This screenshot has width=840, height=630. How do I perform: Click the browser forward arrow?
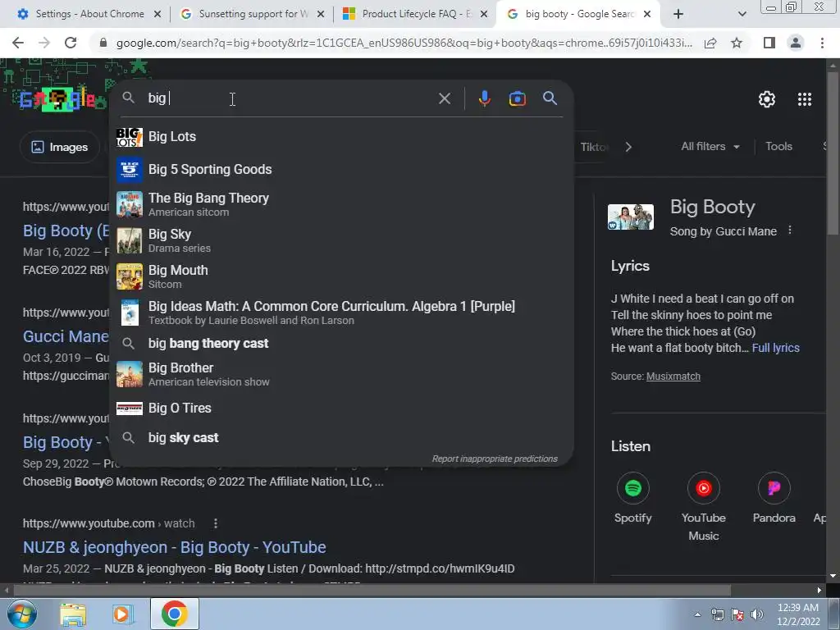point(44,43)
